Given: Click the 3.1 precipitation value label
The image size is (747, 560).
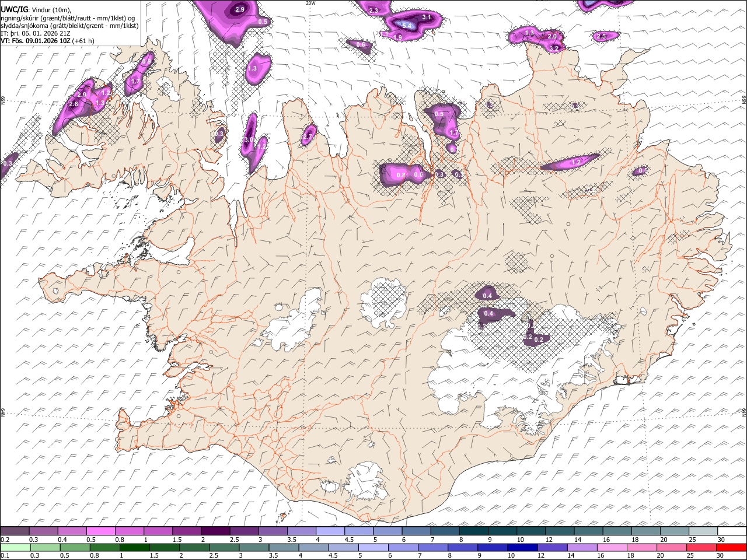Looking at the screenshot, I should coord(427,17).
